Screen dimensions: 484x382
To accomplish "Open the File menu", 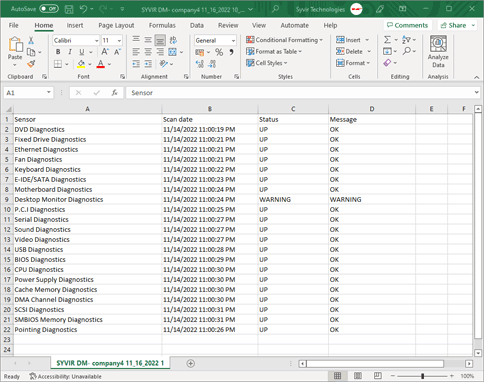I will click(x=14, y=25).
